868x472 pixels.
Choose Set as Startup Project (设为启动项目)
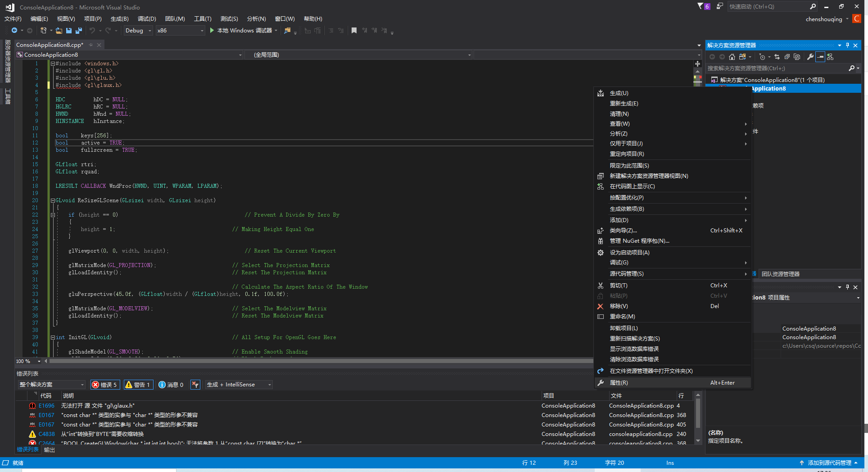coord(673,253)
